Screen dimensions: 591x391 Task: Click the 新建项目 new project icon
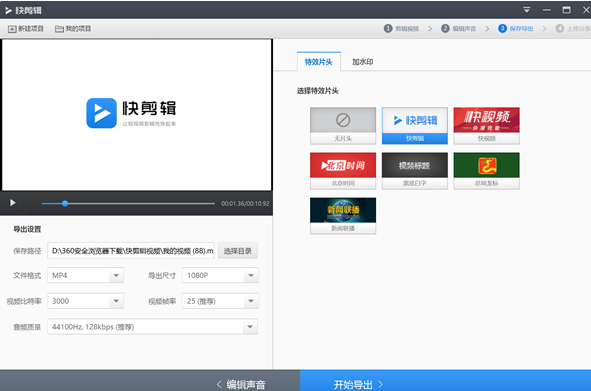tap(12, 29)
